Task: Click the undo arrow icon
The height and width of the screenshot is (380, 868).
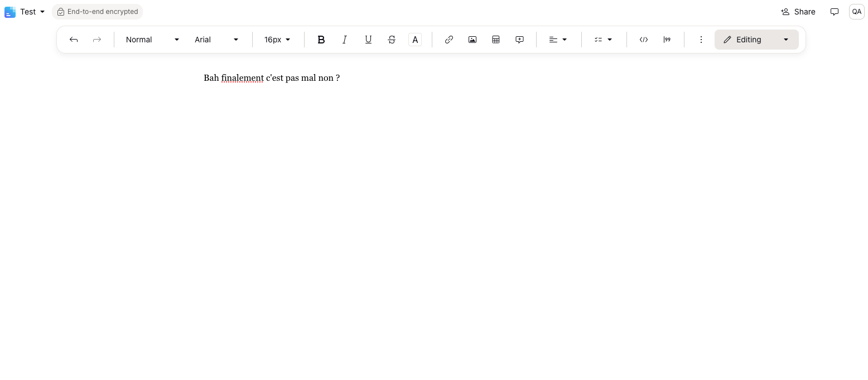Action: 74,40
